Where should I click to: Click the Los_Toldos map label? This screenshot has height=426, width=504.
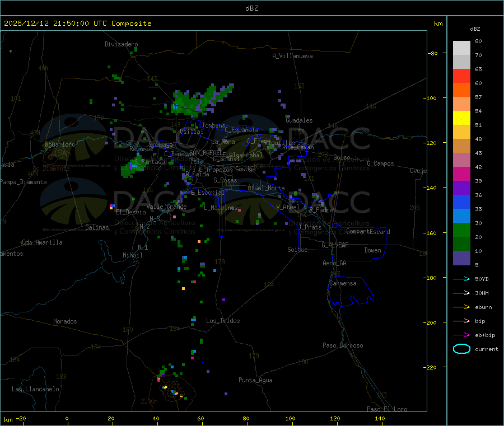pyautogui.click(x=223, y=321)
